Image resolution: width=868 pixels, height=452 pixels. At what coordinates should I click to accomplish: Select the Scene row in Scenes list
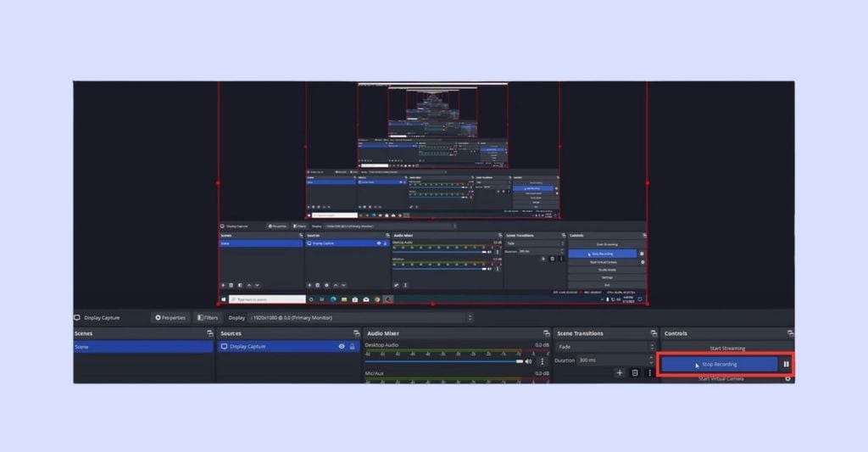143,347
